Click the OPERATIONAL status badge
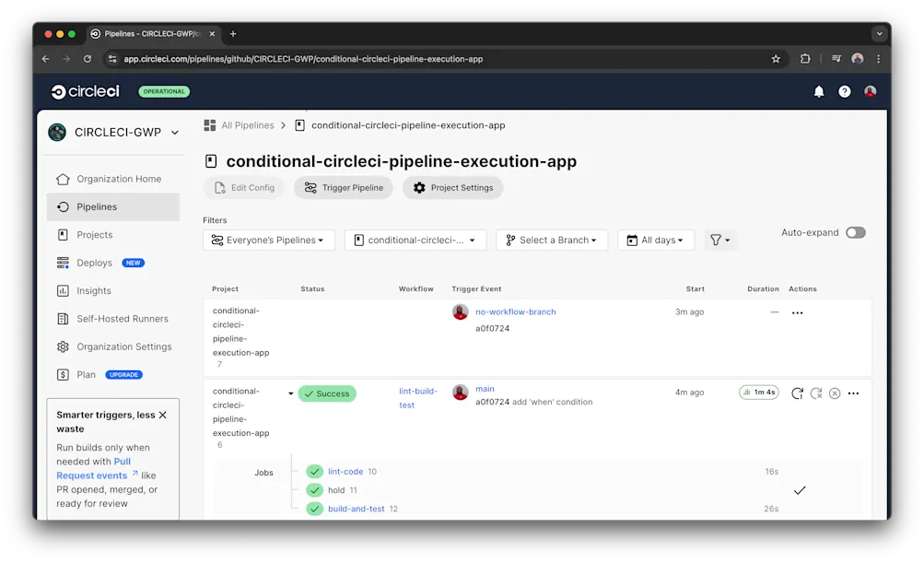 tap(164, 91)
